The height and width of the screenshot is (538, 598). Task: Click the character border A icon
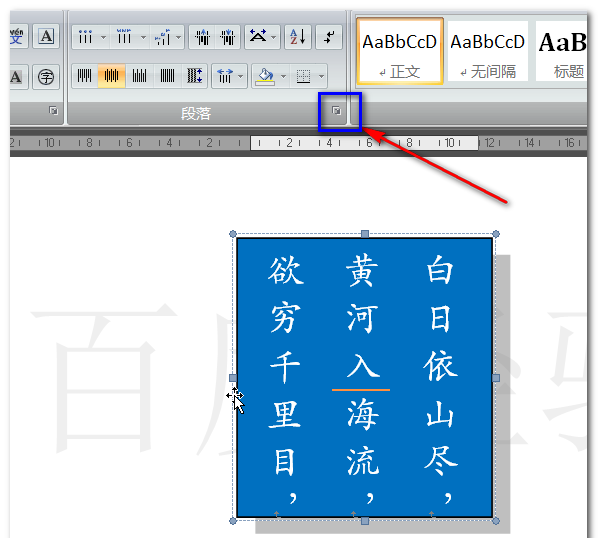[x=46, y=37]
